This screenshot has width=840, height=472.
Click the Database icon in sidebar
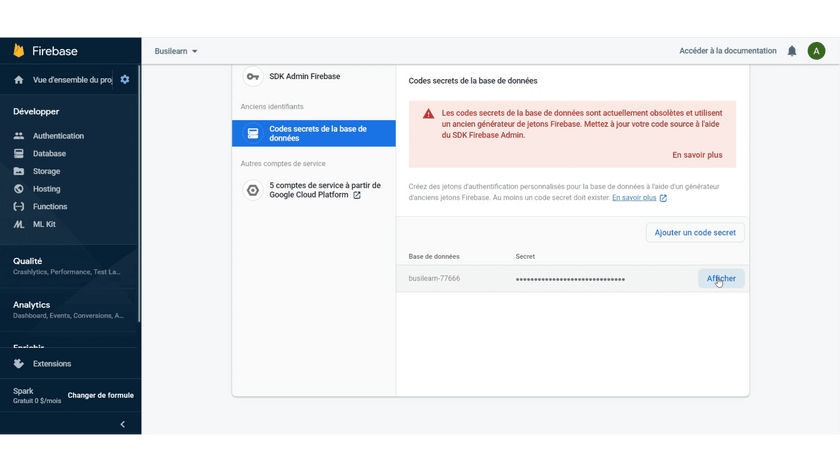[x=19, y=154]
